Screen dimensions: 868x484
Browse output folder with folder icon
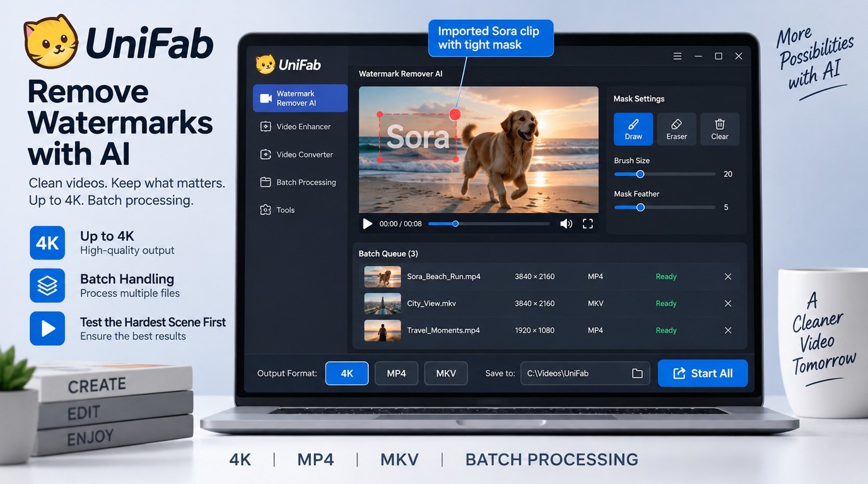click(x=637, y=373)
